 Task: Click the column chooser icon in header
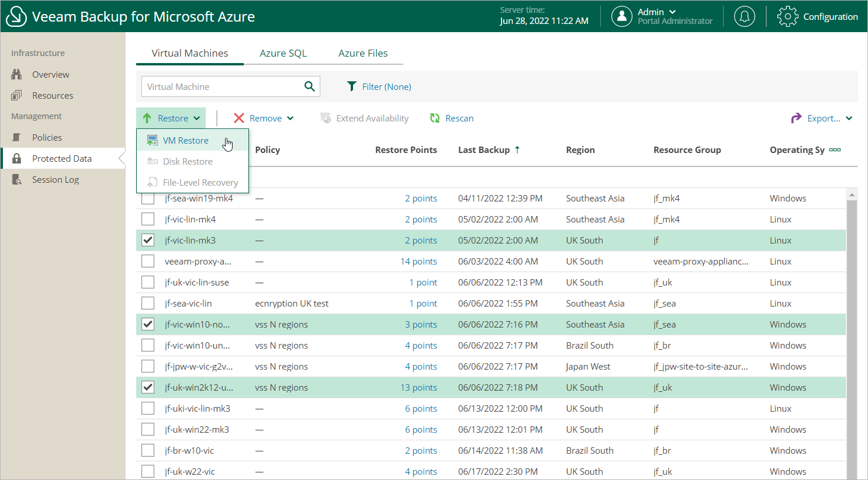click(x=835, y=149)
